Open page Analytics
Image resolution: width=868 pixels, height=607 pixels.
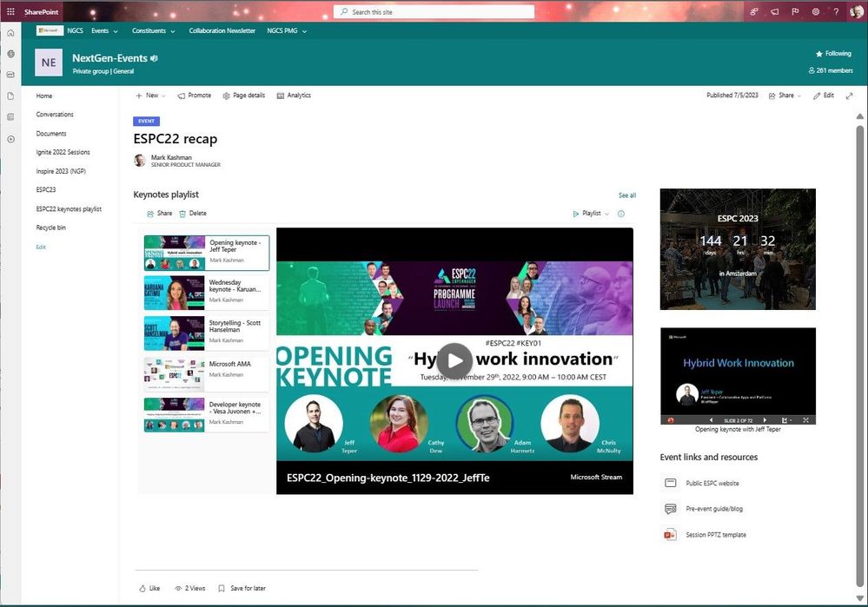tap(294, 96)
